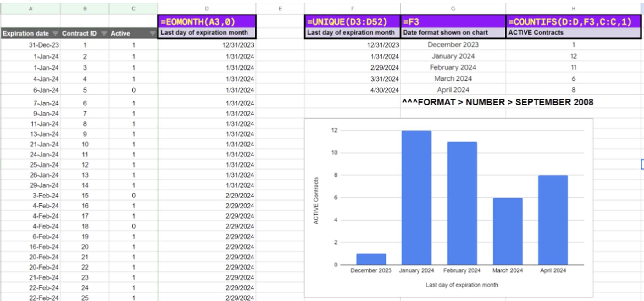
Task: Click the Date format shown on chart header
Action: (x=445, y=33)
